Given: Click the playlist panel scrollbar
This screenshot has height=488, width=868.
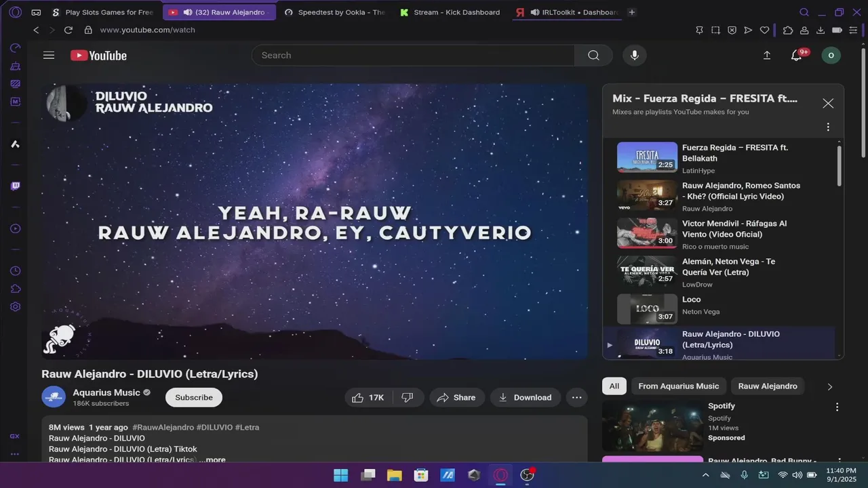Looking at the screenshot, I should coord(840,165).
